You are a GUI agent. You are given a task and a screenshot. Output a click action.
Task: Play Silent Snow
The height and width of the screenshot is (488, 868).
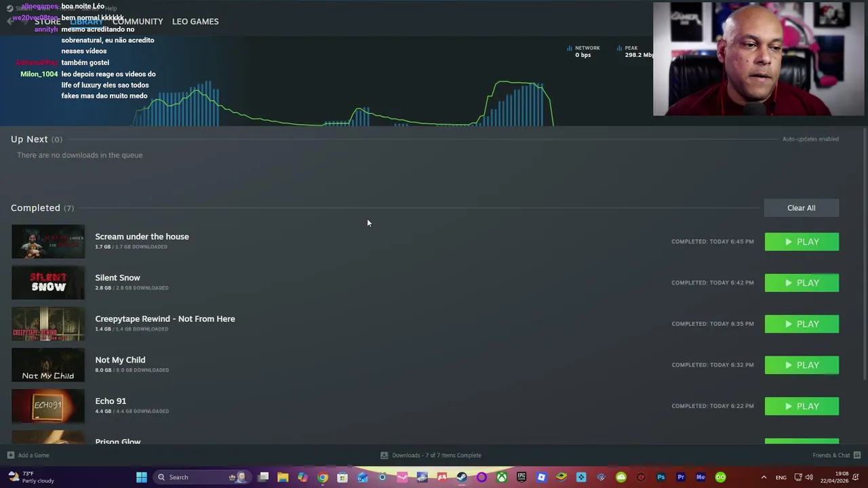coord(802,283)
